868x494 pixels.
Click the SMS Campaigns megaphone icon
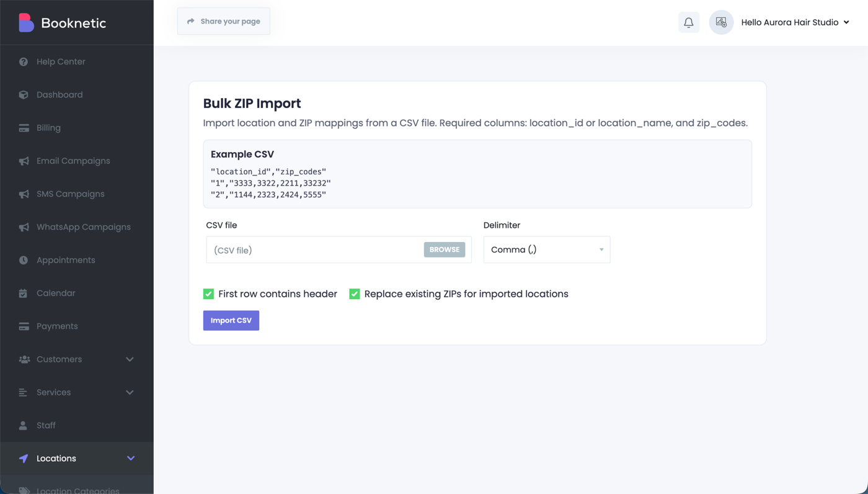[x=24, y=194]
